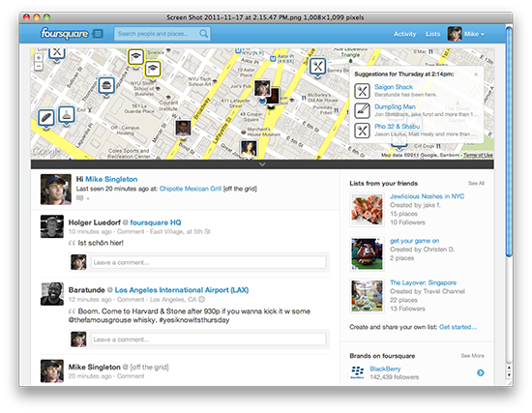
Task: Click the vertical scrollbar thumb
Action: click(509, 141)
